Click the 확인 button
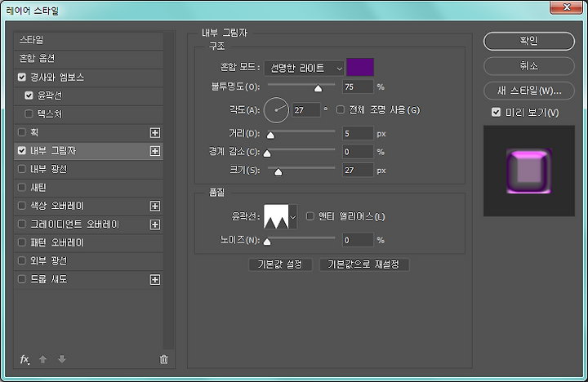This screenshot has height=382, width=588. click(528, 41)
